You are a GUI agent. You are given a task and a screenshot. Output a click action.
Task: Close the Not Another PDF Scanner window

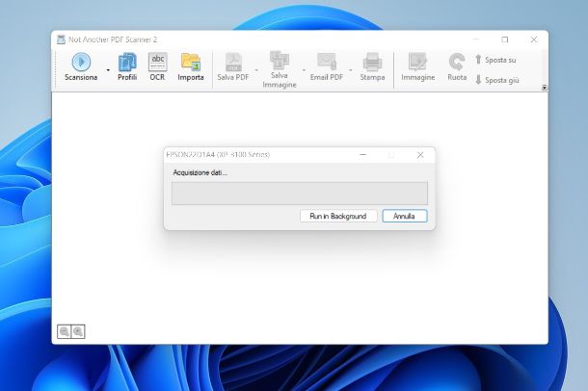click(534, 39)
